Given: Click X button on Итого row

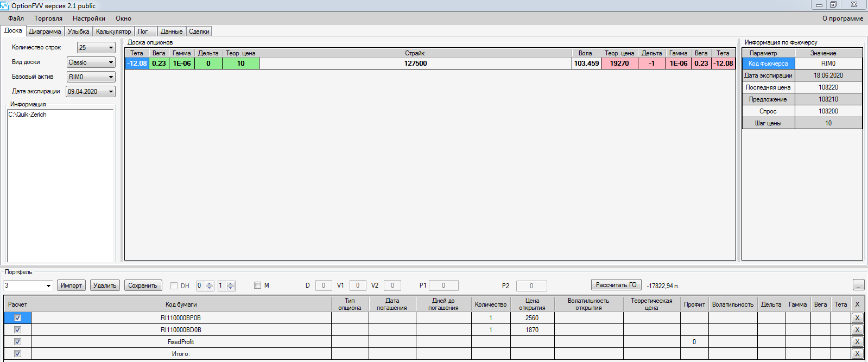Looking at the screenshot, I should 857,354.
